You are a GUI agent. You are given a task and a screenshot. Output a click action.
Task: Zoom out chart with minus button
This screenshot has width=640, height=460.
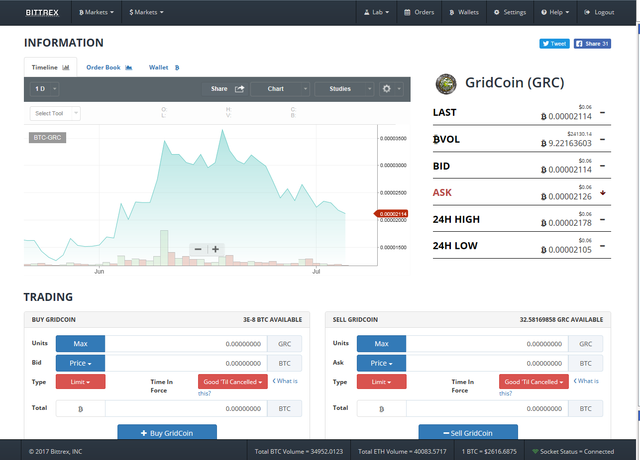tap(198, 249)
